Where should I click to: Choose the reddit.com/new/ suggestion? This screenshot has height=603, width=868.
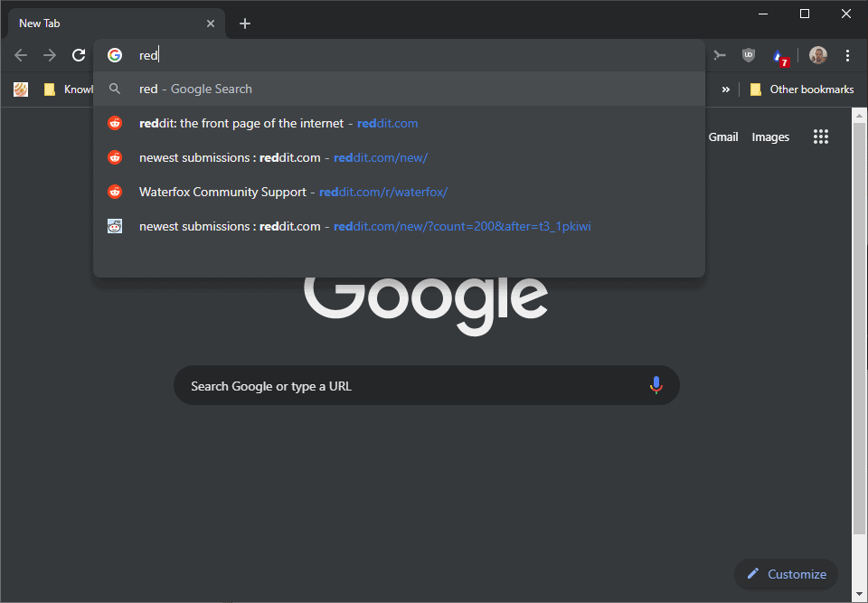[399, 157]
